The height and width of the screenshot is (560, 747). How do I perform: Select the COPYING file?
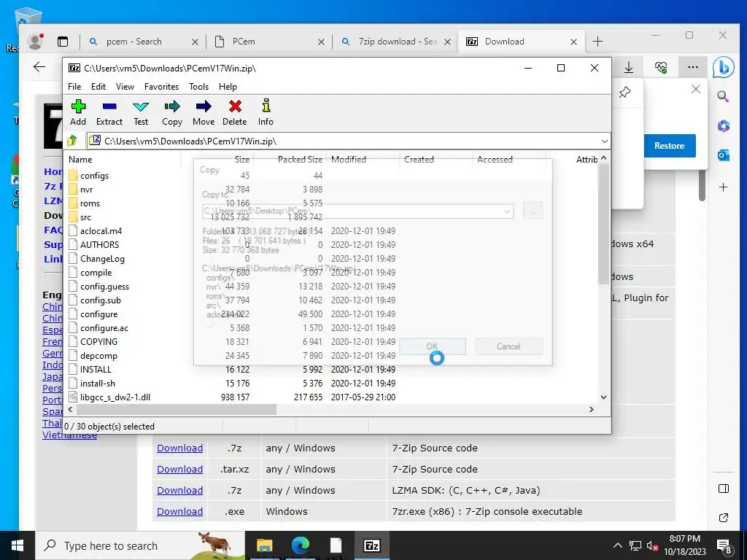tap(98, 342)
